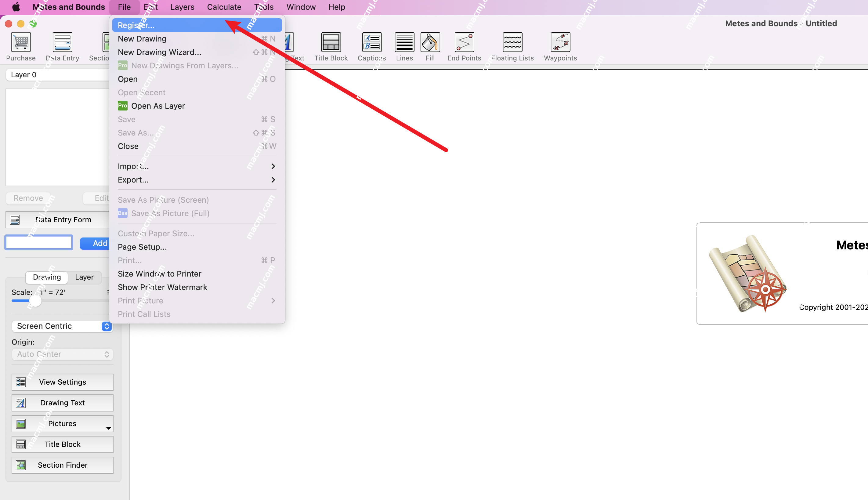The width and height of the screenshot is (868, 500).
Task: Open the Calculate menu
Action: point(224,7)
